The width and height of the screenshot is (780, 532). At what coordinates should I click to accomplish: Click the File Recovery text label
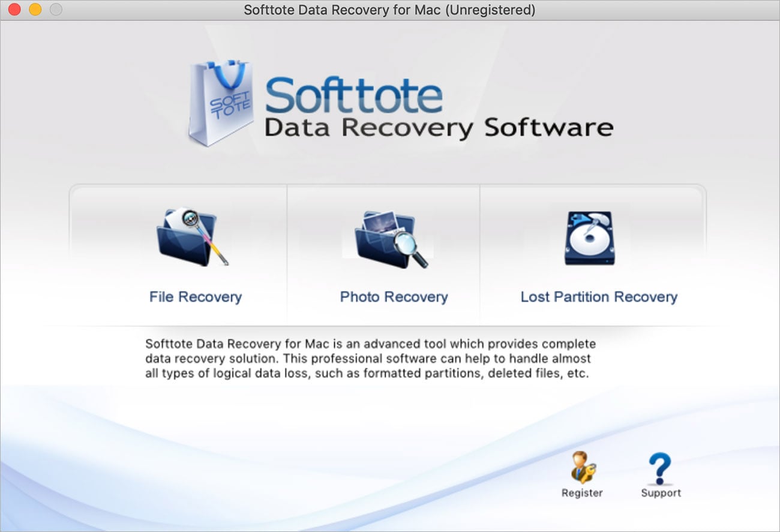196,297
